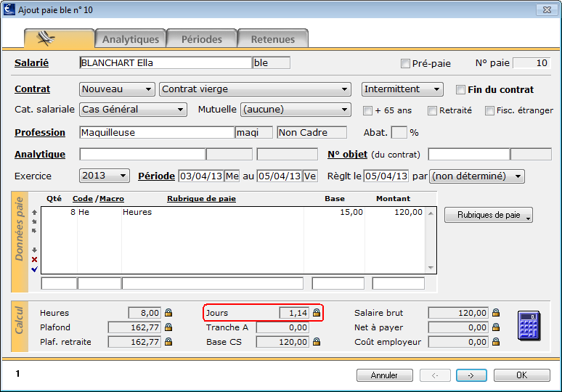The image size is (562, 392).
Task: Open the Intermittent dropdown
Action: click(402, 89)
